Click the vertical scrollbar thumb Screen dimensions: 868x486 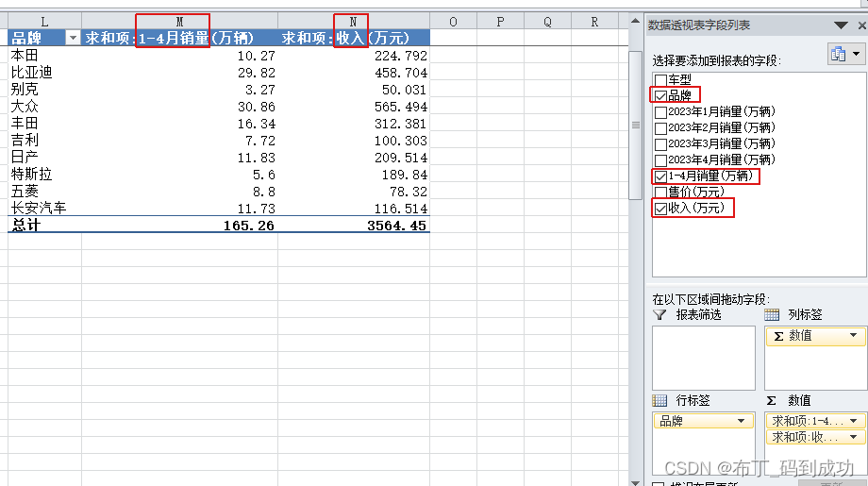coord(636,126)
